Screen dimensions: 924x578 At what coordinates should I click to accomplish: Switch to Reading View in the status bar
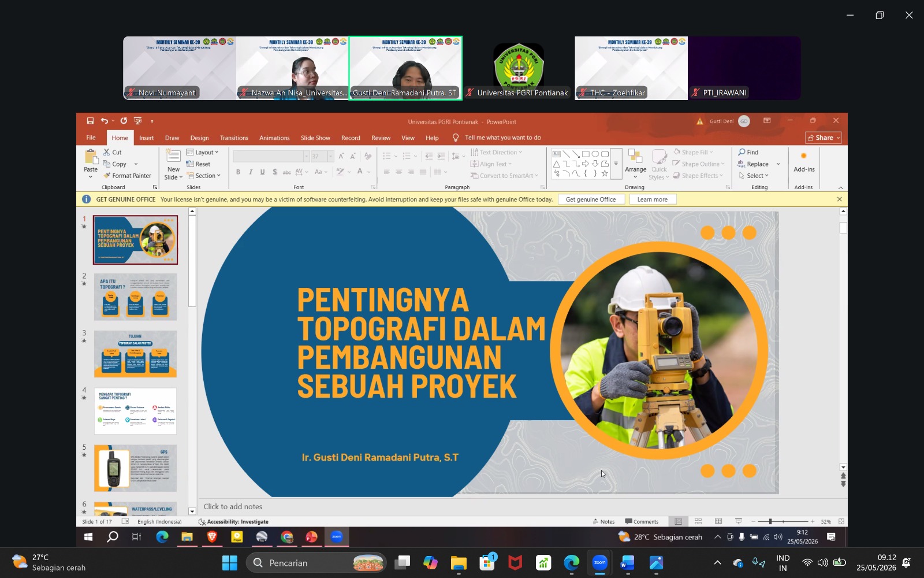click(x=718, y=521)
